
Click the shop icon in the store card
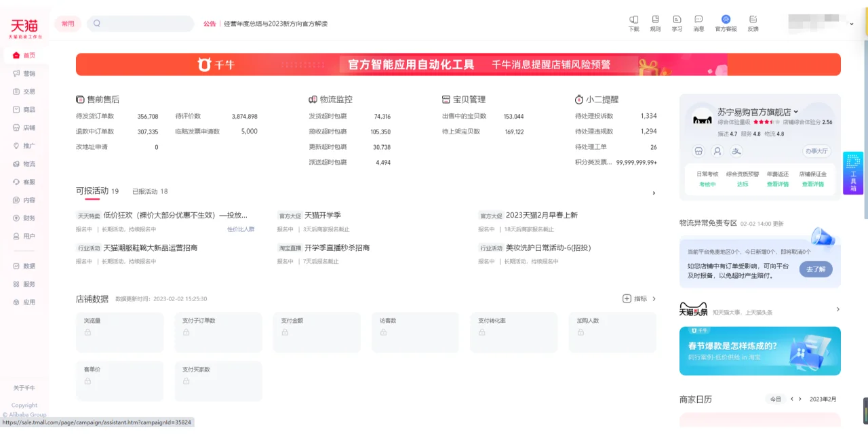699,151
